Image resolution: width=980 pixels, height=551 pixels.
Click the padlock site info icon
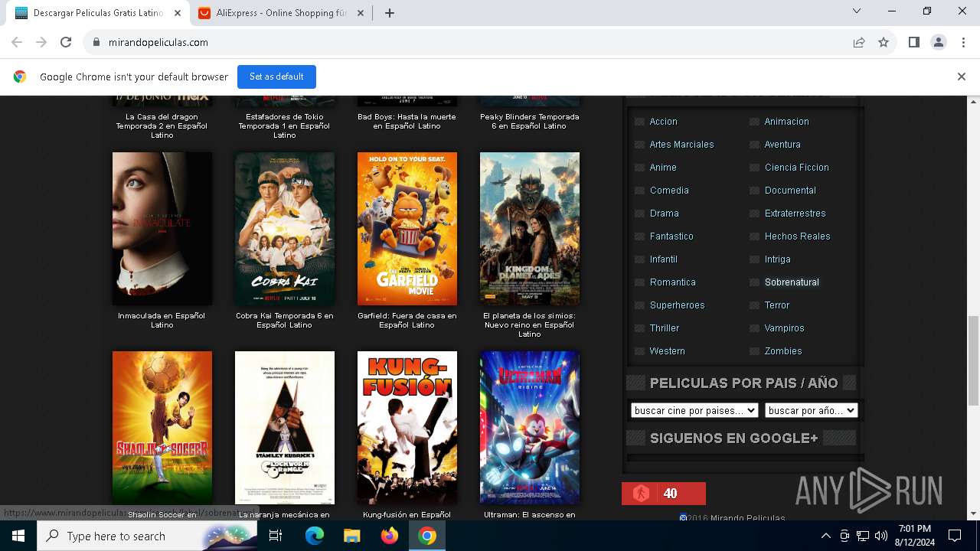pos(96,43)
